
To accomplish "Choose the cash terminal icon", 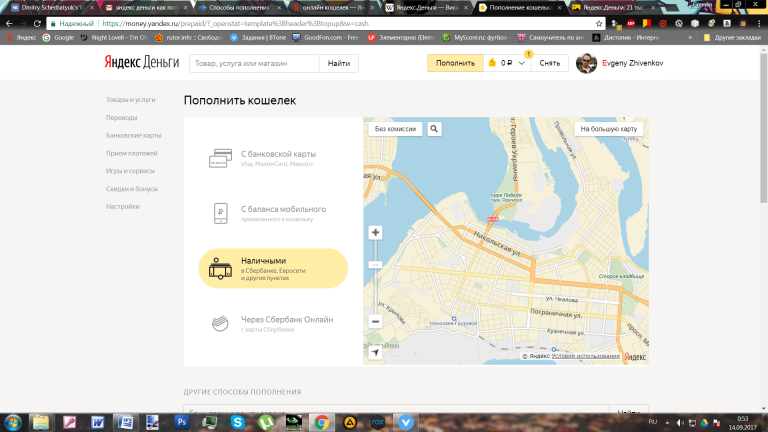I will (220, 268).
